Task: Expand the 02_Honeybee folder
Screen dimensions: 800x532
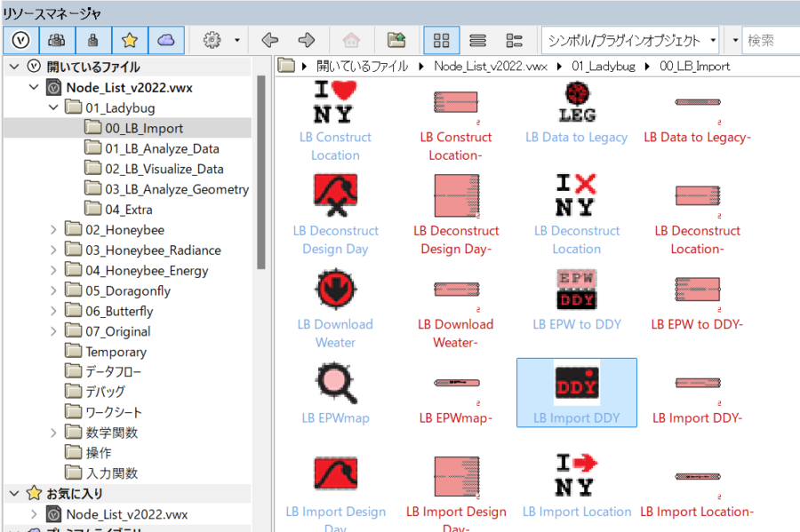Action: 53,230
